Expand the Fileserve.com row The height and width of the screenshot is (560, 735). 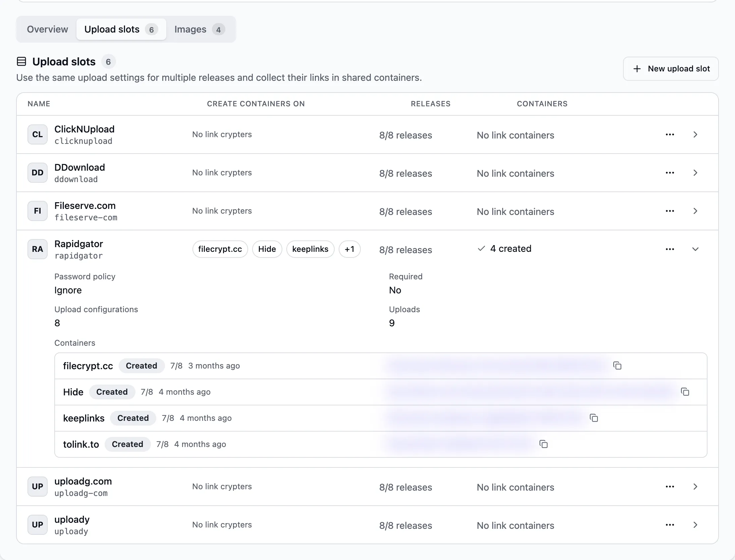tap(695, 211)
